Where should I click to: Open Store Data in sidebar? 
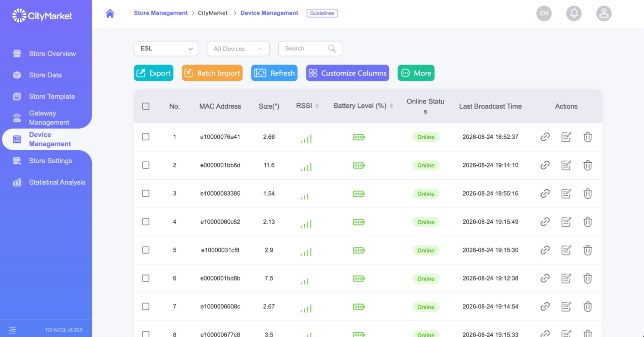46,75
